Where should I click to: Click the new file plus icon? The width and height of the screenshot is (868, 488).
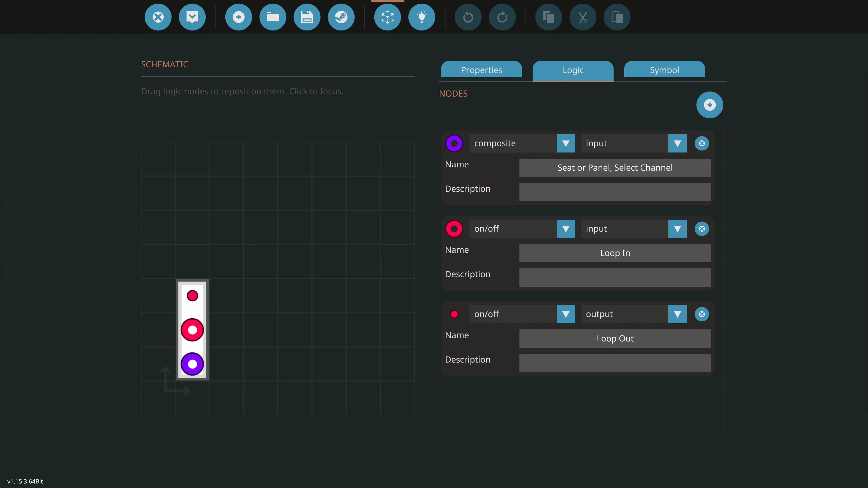pos(238,17)
